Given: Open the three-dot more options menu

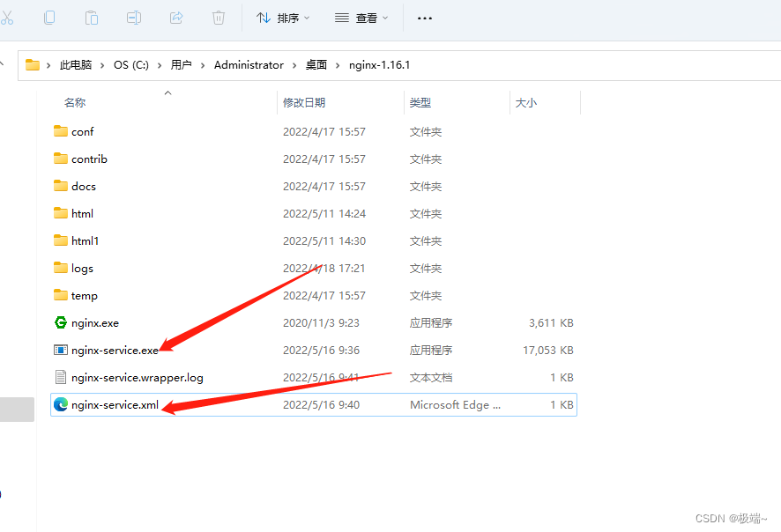Looking at the screenshot, I should point(424,18).
